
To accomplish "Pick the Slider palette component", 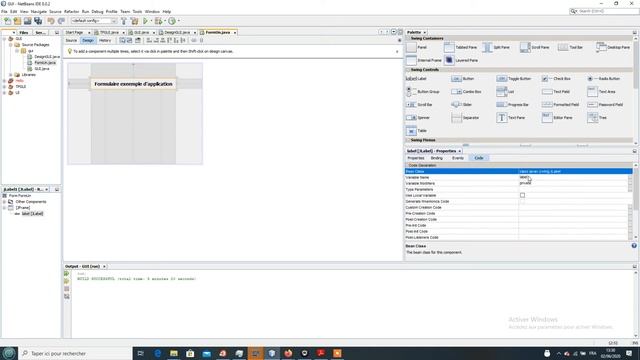I will (462, 105).
